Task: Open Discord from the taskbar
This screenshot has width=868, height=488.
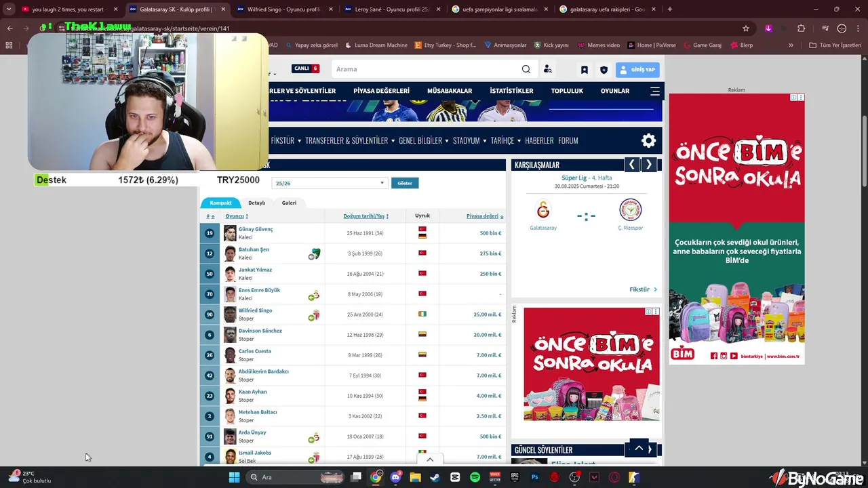Action: click(x=395, y=477)
